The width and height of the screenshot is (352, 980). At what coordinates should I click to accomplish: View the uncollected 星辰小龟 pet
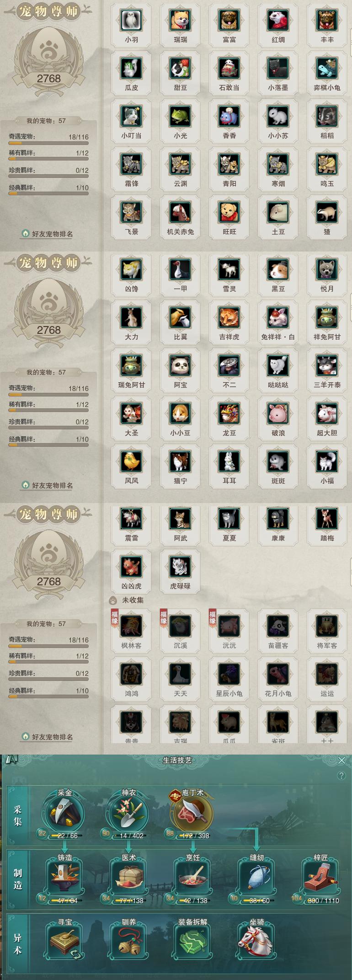click(x=229, y=675)
